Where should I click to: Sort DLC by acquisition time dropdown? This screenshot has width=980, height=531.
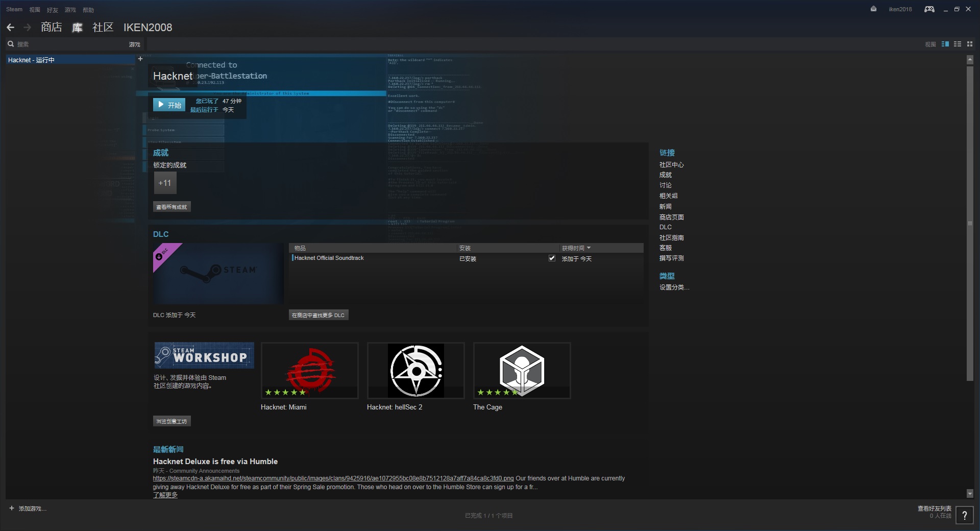(576, 248)
